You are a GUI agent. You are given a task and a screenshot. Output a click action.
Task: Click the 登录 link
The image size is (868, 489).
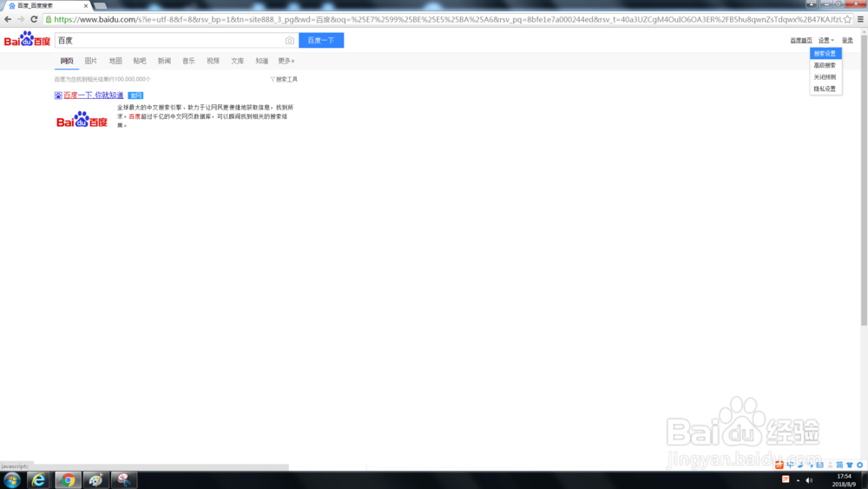pos(847,41)
